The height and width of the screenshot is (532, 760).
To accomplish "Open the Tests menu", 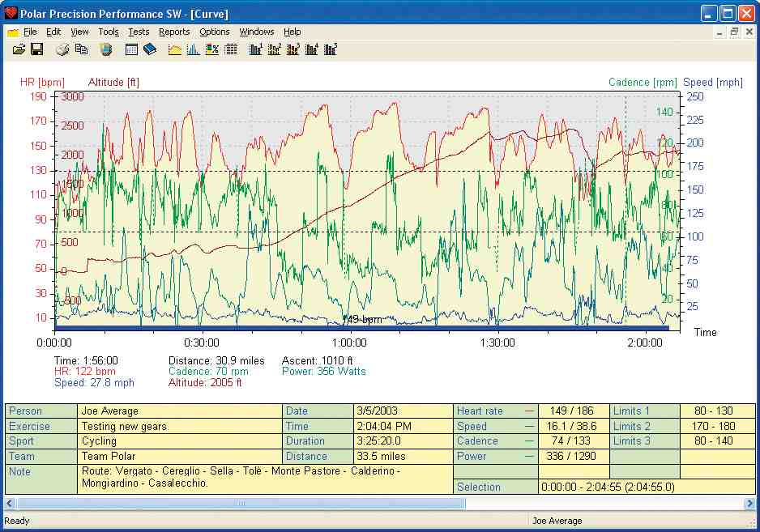I will pyautogui.click(x=139, y=32).
